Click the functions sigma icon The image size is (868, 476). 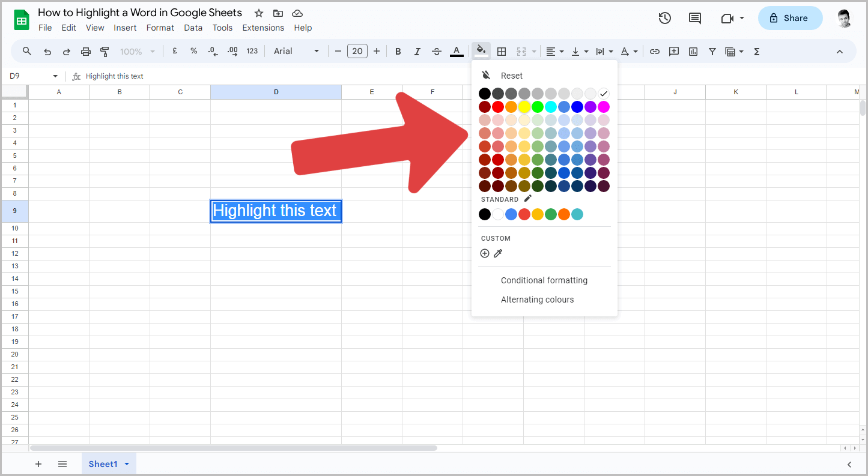tap(757, 52)
